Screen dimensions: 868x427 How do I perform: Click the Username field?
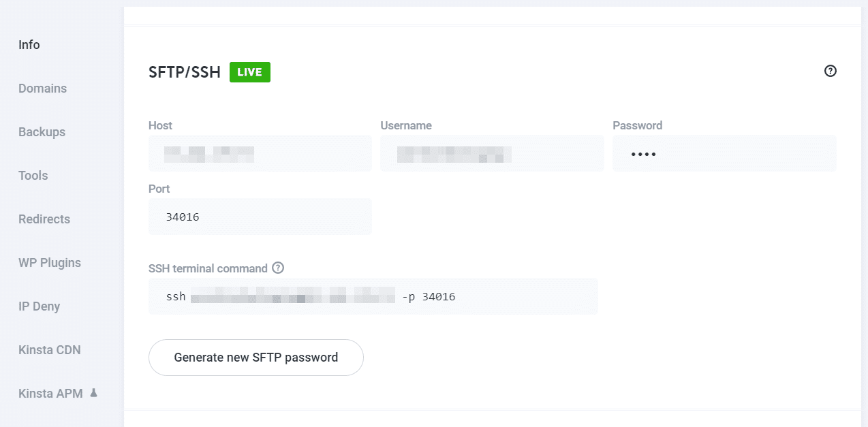tap(492, 153)
